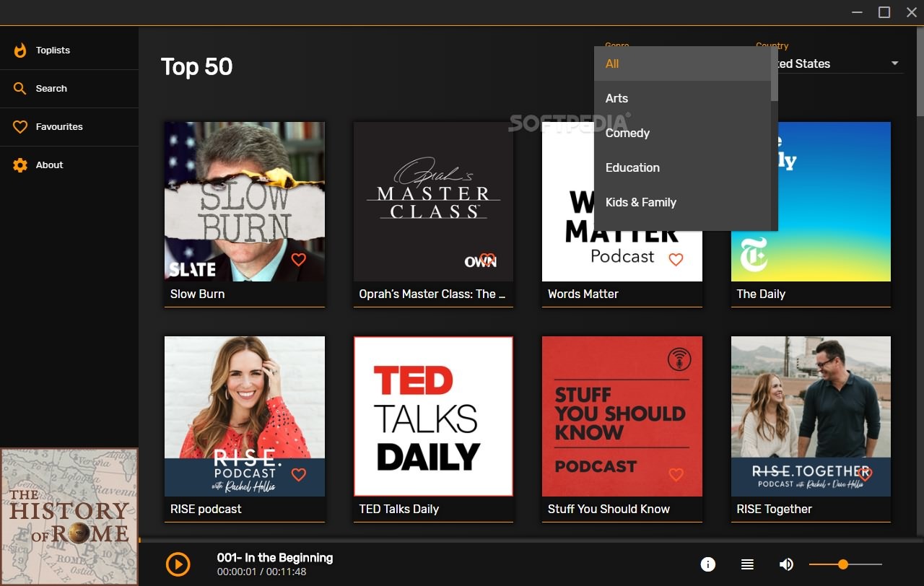Open the Slow Burn cover art

pos(245,201)
